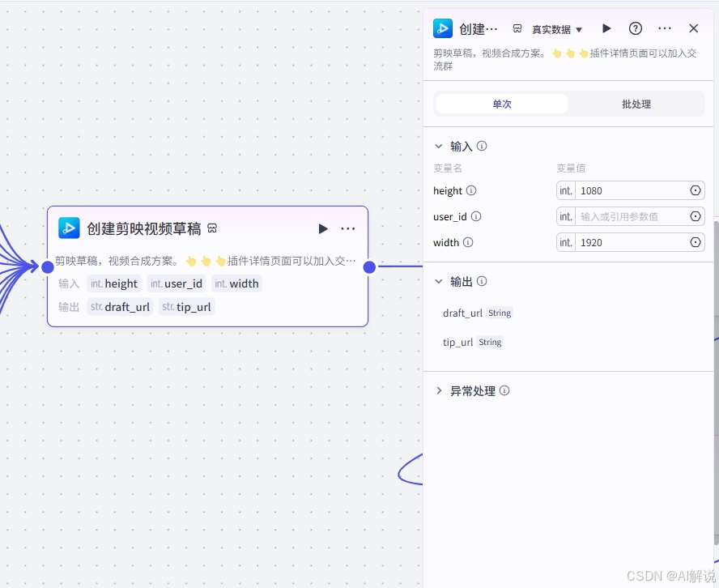
Task: Click the node's left input connection port
Action: tap(47, 267)
